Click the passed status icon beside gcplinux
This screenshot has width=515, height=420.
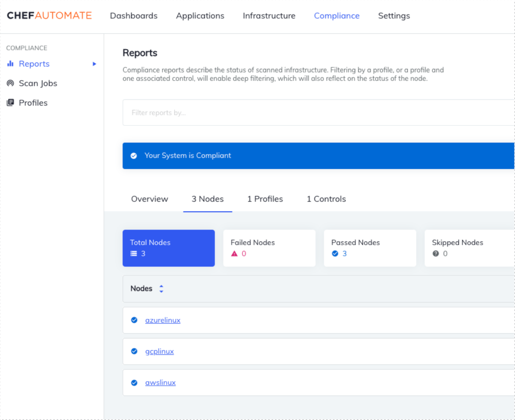click(x=134, y=351)
